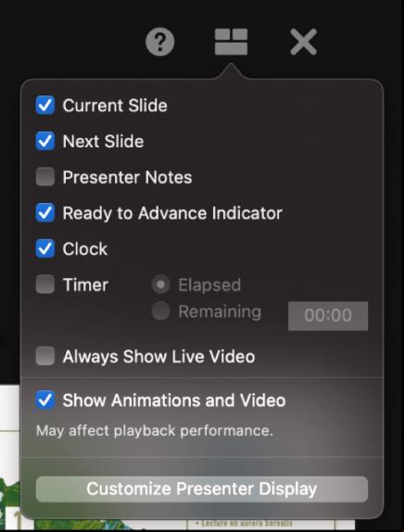Uncheck Show Animations and Video
404x532 pixels.
45,400
